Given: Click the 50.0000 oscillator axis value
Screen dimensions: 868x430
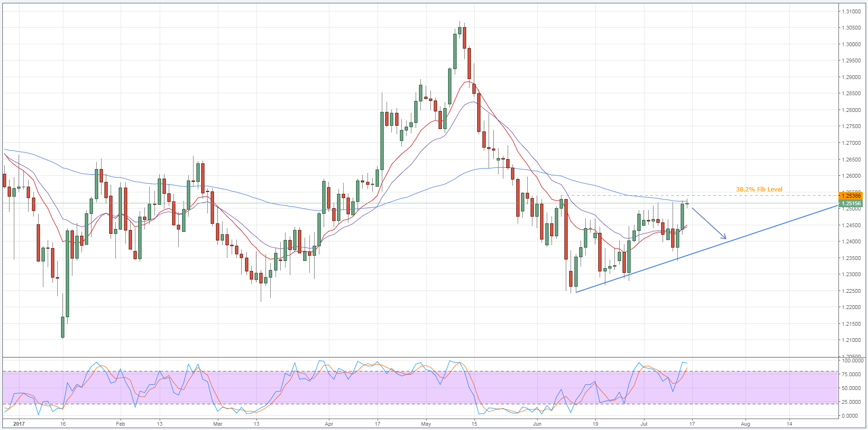Looking at the screenshot, I should pyautogui.click(x=851, y=388).
